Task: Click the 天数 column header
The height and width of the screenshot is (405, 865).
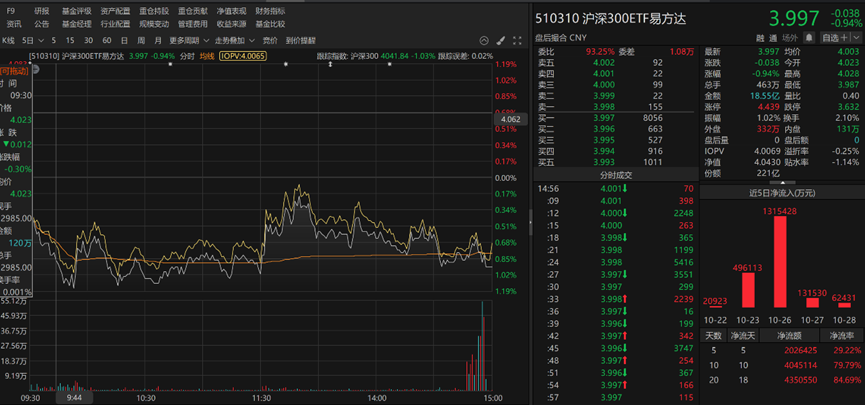Action: [714, 335]
